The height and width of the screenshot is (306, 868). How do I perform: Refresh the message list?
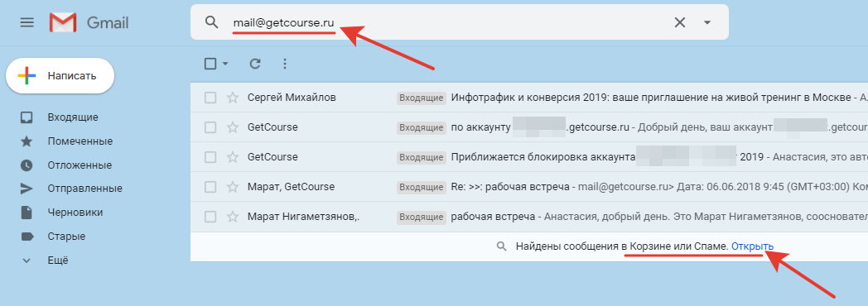point(254,64)
